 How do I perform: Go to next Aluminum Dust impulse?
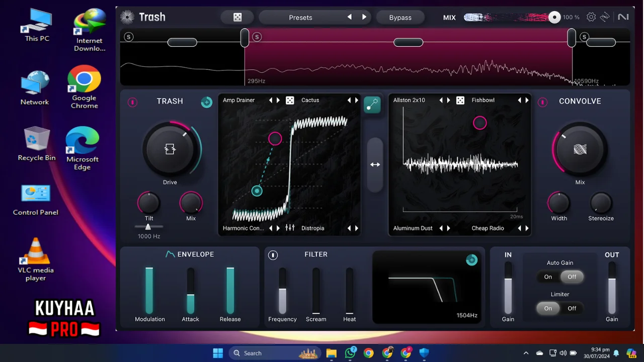pos(448,228)
